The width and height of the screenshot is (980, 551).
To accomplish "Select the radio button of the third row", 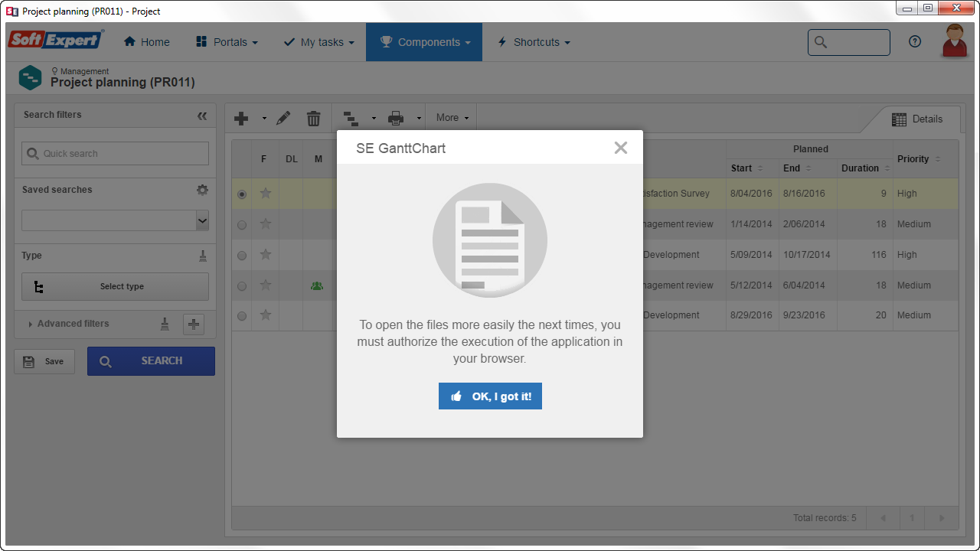I will [242, 256].
